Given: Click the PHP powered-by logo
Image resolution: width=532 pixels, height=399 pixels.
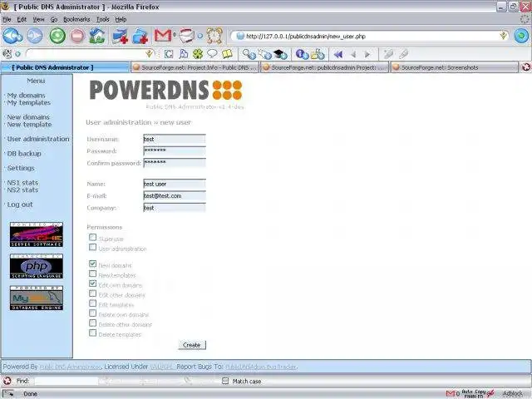Looking at the screenshot, I should pos(37,266).
